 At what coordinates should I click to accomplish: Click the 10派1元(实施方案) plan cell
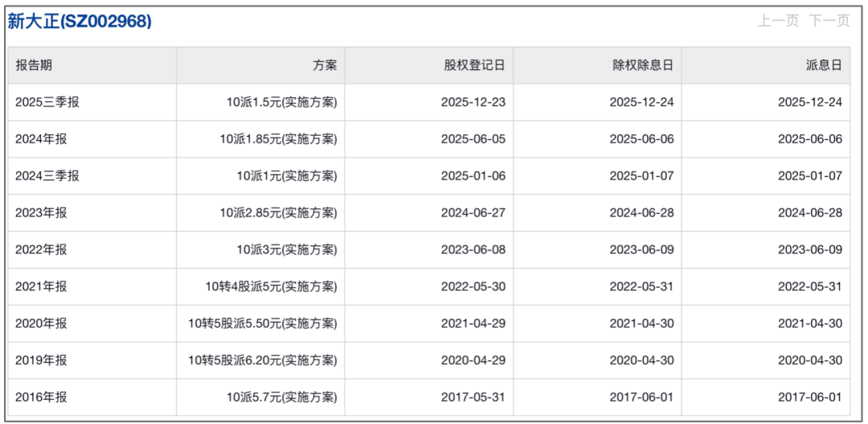point(286,176)
